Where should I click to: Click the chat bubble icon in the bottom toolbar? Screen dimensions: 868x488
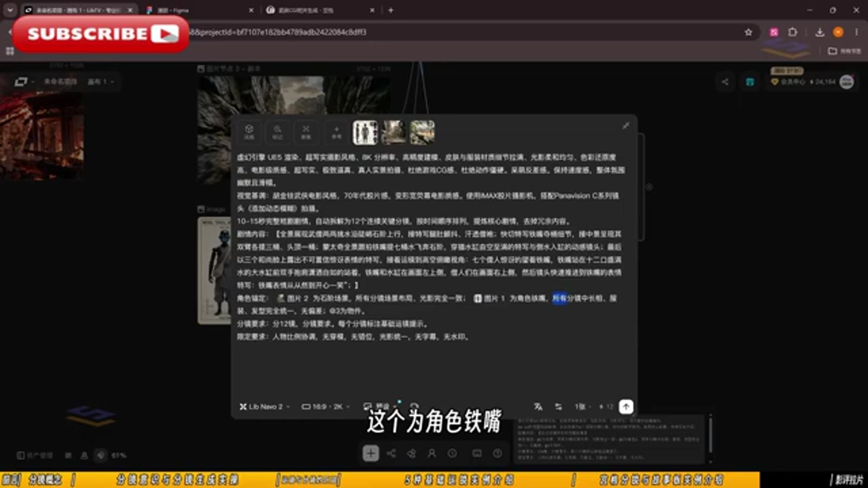tap(477, 453)
